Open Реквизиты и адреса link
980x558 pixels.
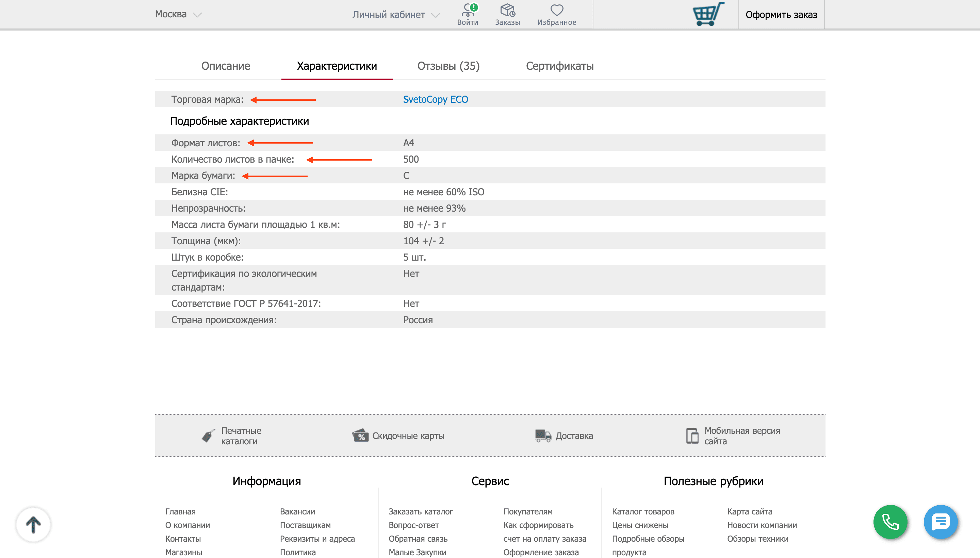click(317, 539)
